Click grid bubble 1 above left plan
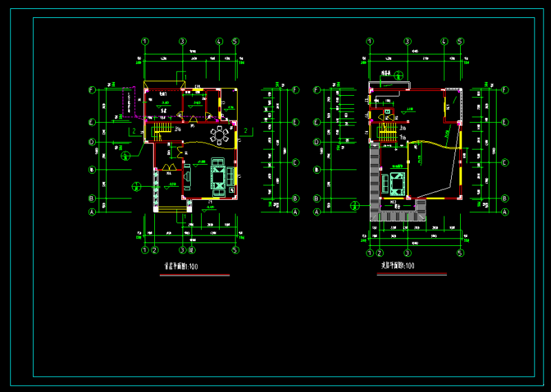The image size is (551, 392). coord(145,41)
